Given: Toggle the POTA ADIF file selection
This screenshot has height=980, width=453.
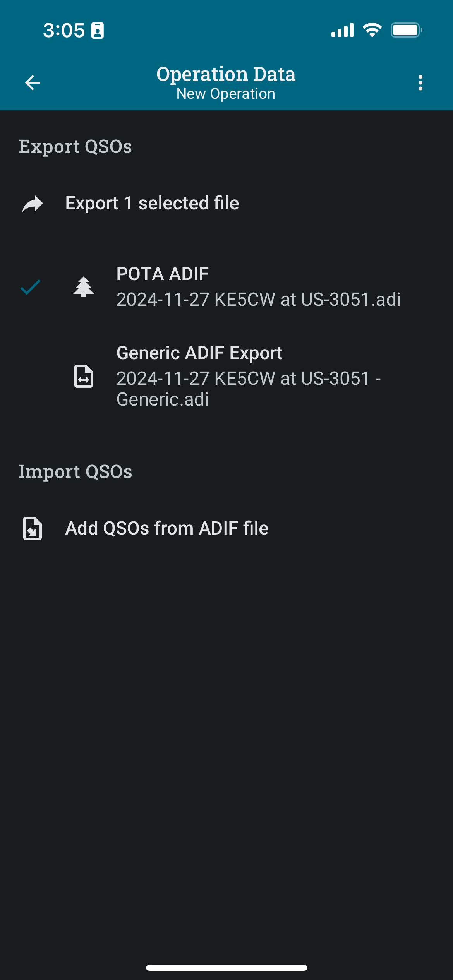Looking at the screenshot, I should [226, 287].
